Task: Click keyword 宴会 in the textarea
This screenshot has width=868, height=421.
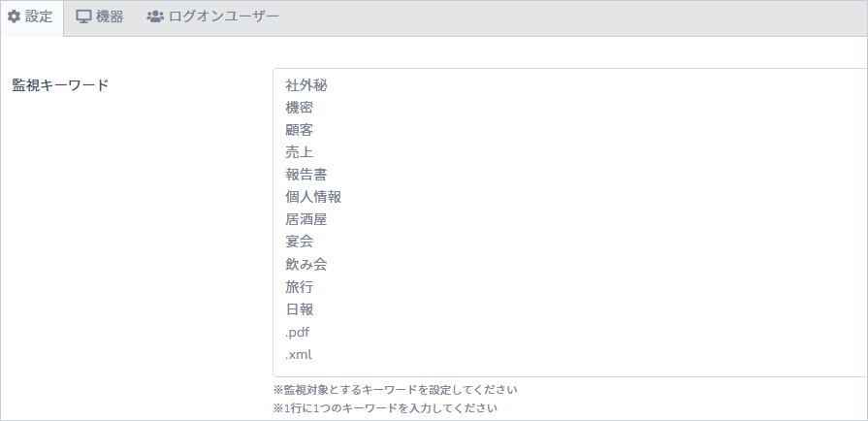Action: 300,243
